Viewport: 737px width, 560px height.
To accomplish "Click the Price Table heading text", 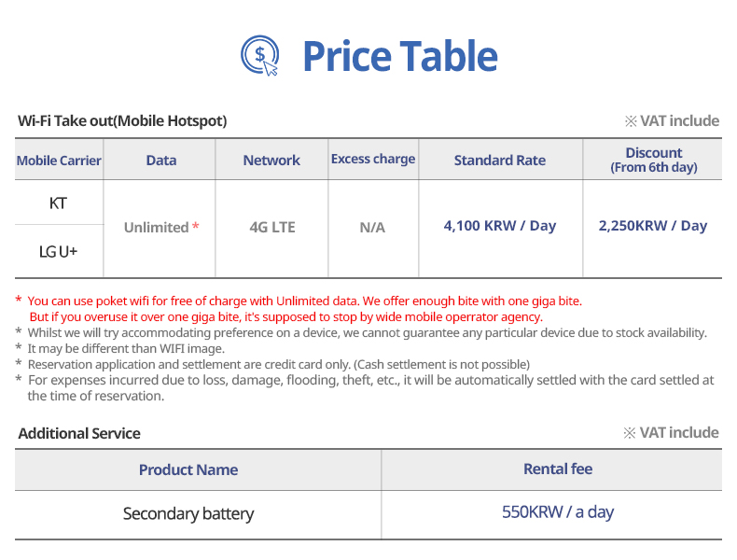I will click(400, 56).
